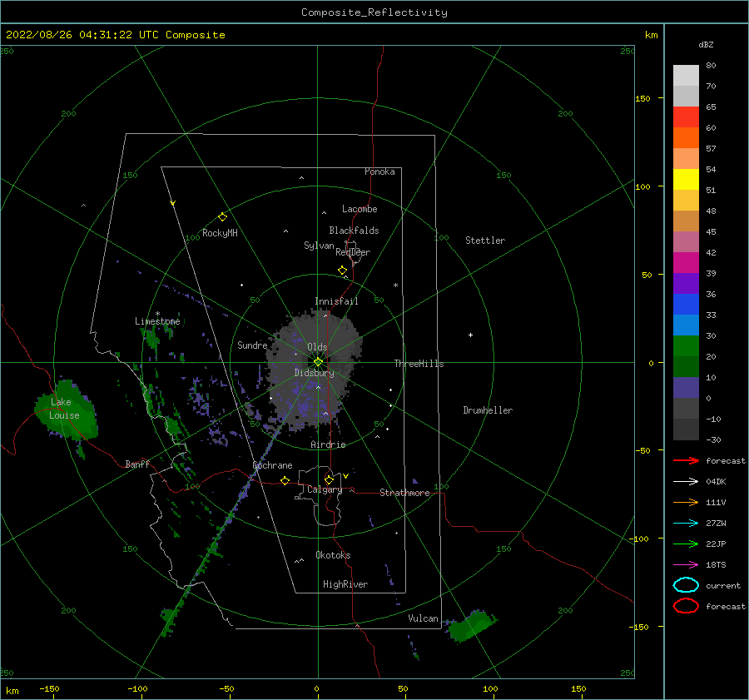Select the blue 33-36 dBZ color swatch
749x700 pixels.
(x=686, y=305)
